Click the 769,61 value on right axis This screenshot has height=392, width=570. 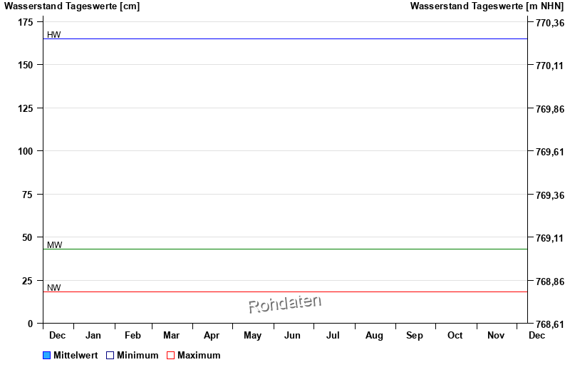coord(549,152)
